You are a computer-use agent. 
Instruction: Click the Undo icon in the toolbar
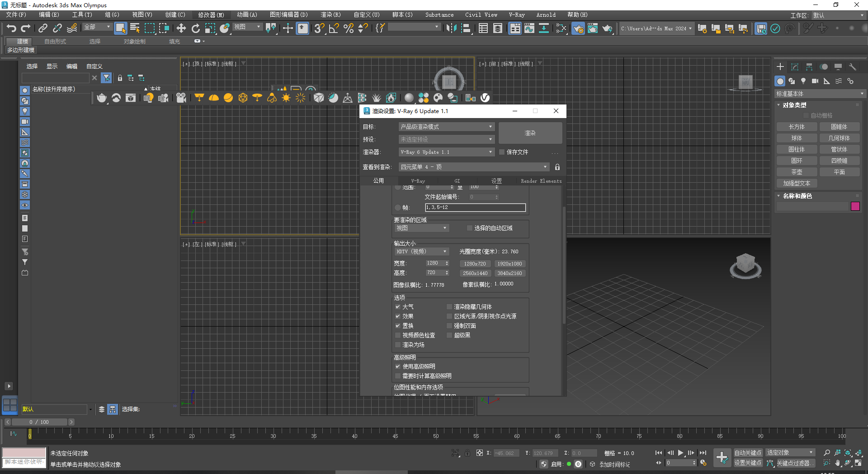11,28
